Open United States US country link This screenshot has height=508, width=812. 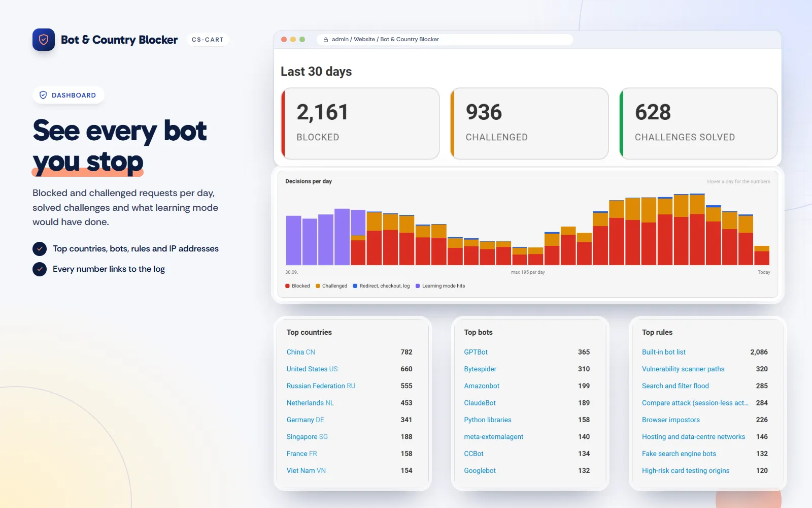point(312,369)
